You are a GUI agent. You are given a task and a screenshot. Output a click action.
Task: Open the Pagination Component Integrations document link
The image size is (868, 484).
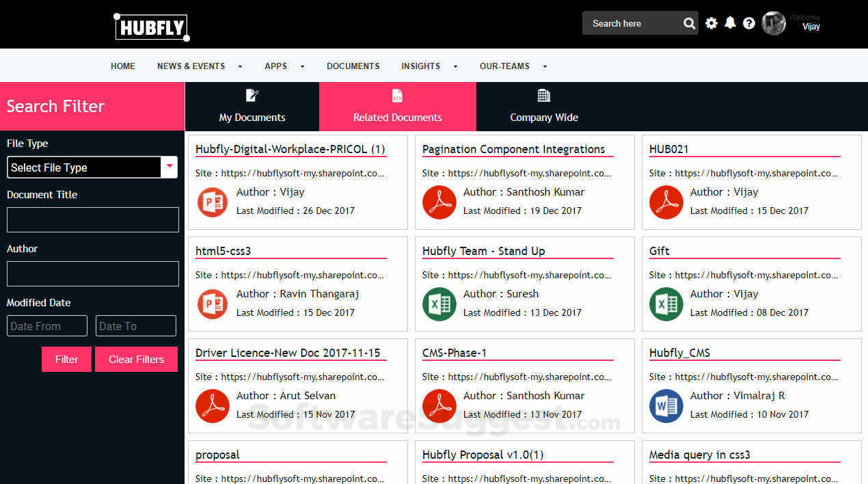[x=515, y=149]
